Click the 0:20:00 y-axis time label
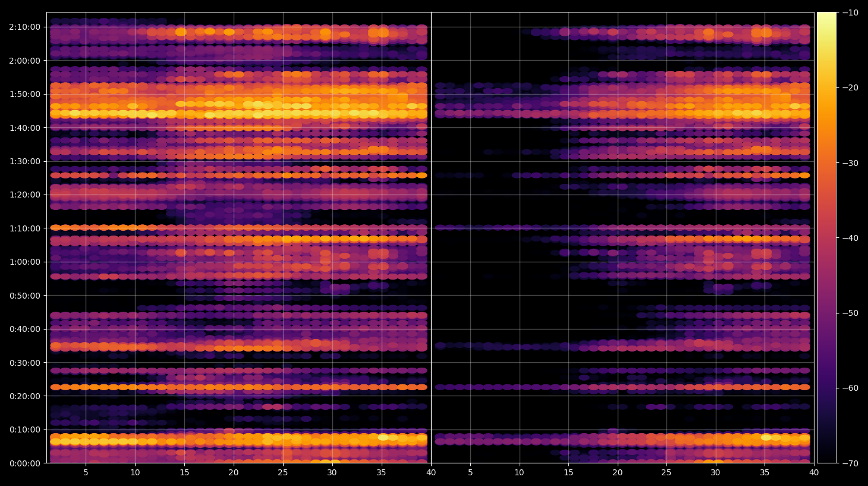 tap(25, 396)
